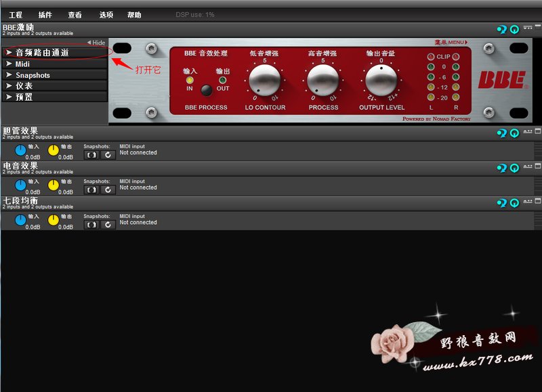Restore the snapshot in the 胆管效果 row

pos(108,155)
